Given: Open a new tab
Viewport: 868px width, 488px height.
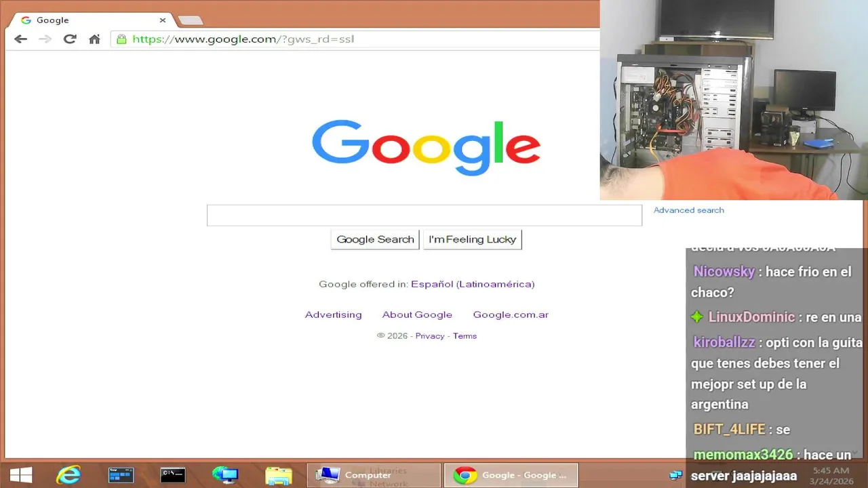Looking at the screenshot, I should [190, 20].
